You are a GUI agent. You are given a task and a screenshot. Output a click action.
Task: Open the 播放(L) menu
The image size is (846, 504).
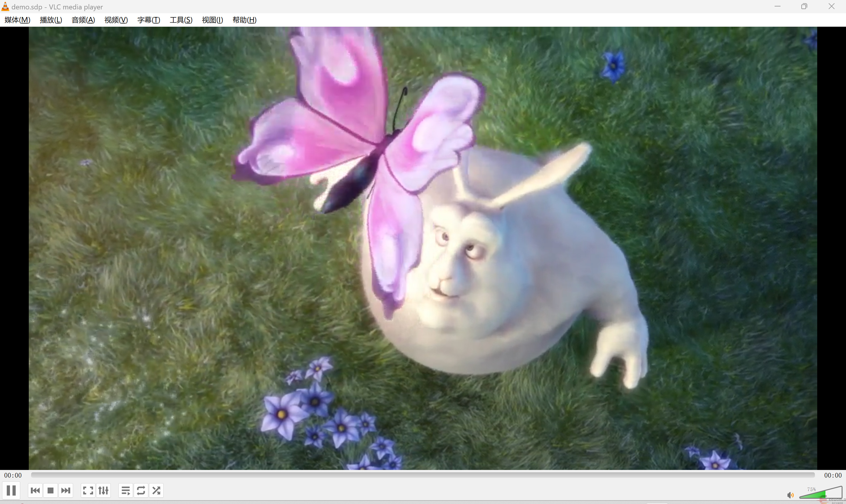[51, 20]
